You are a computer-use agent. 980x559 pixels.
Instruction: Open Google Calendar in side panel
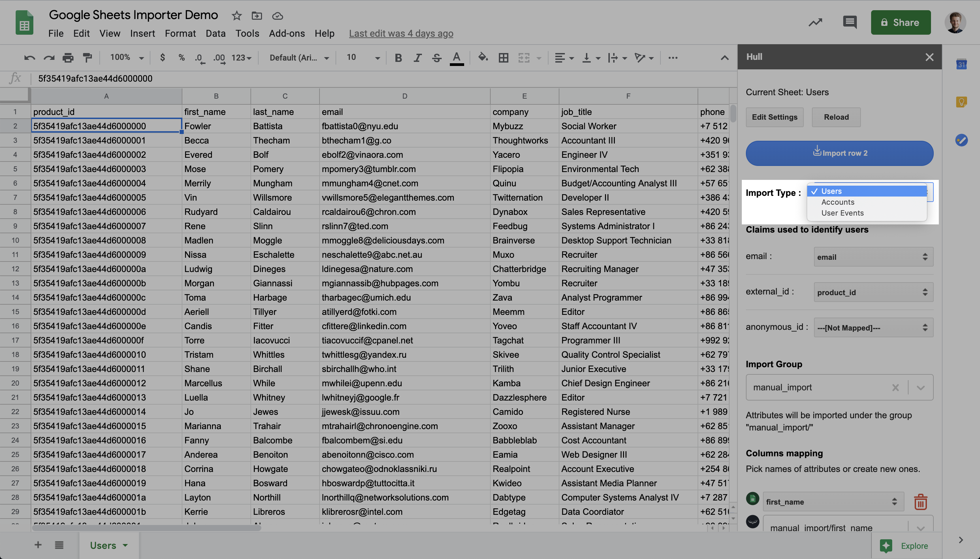pos(961,65)
